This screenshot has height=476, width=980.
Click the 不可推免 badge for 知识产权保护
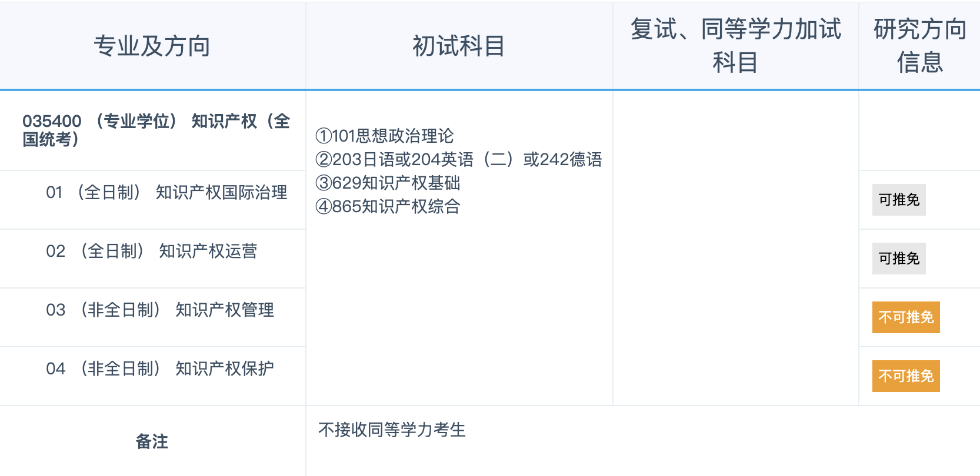905,376
